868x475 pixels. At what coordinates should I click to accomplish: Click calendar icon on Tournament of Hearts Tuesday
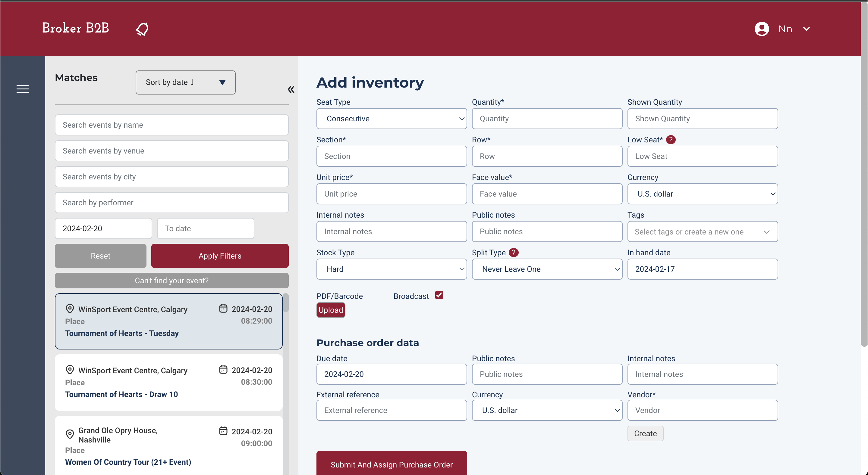click(223, 308)
